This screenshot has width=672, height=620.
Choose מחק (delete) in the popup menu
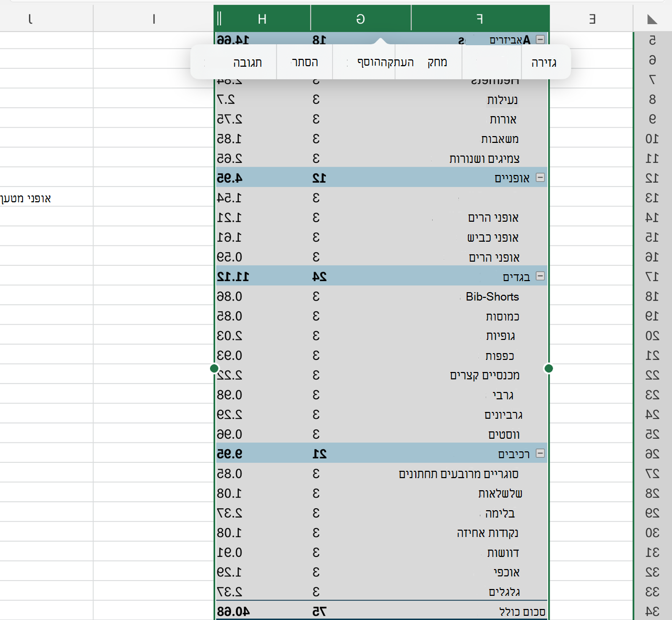(437, 63)
